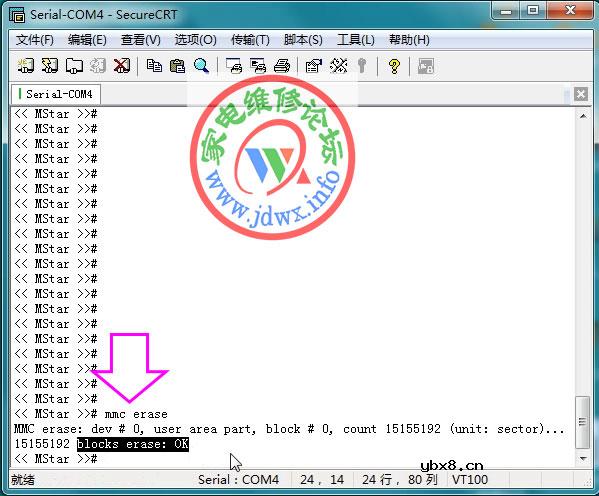
Task: Open Global Options tools icon
Action: [x=338, y=66]
